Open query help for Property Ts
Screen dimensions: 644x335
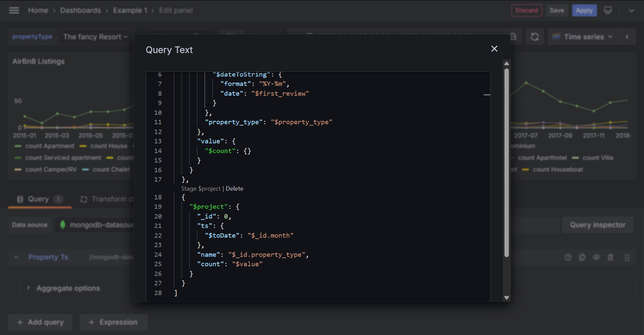tap(568, 257)
